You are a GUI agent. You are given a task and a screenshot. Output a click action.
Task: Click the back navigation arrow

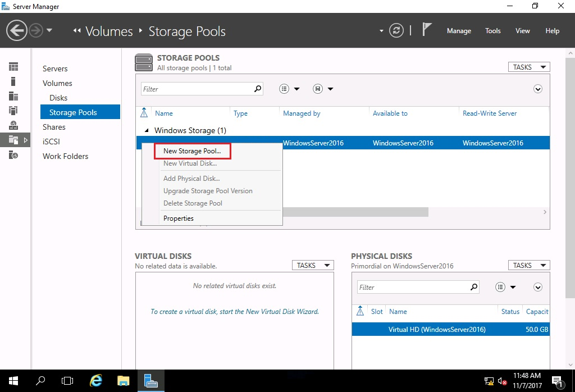[17, 30]
